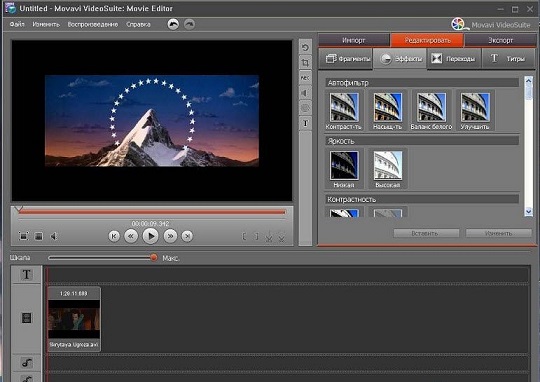Toggle full screen preview icon
The image size is (540, 382).
pyautogui.click(x=23, y=236)
